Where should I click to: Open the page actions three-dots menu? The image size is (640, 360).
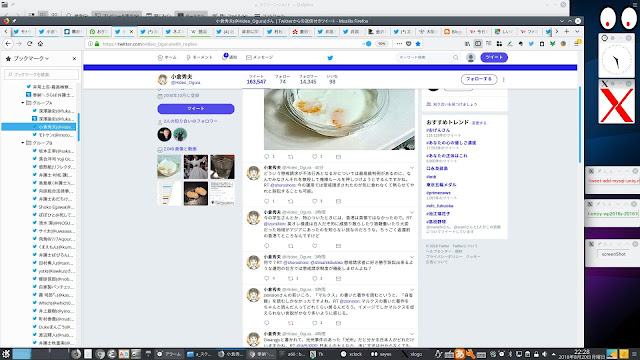(399, 44)
